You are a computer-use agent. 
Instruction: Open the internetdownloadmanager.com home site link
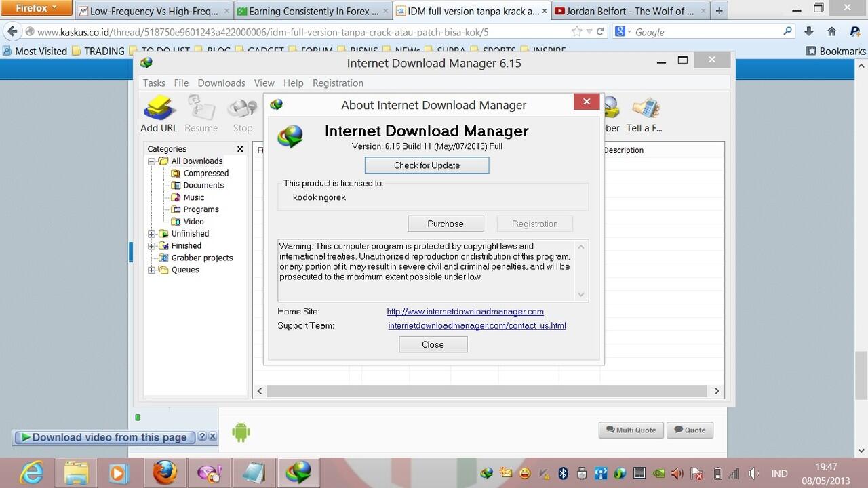pyautogui.click(x=465, y=312)
